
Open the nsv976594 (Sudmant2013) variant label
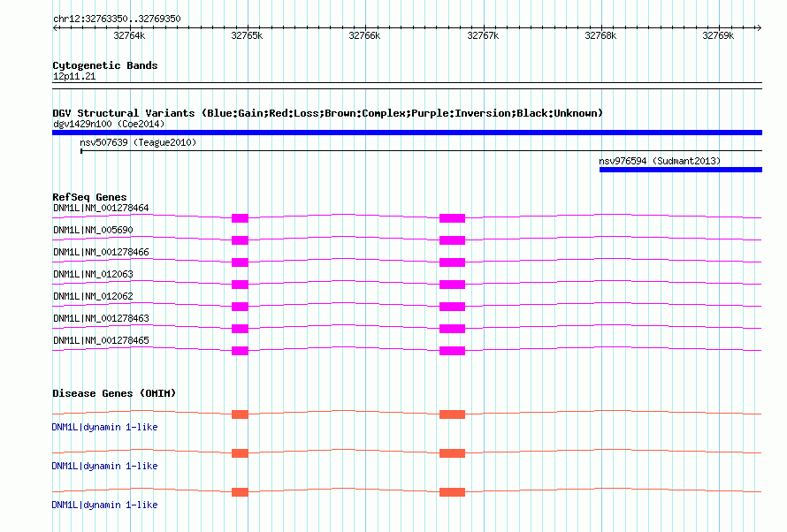tap(660, 162)
